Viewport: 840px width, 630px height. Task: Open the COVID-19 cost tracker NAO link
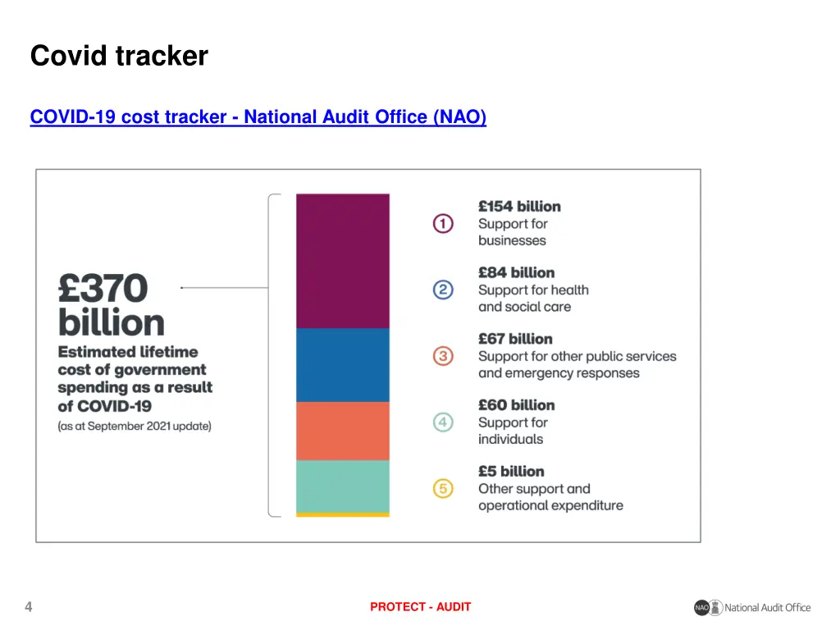tap(258, 117)
